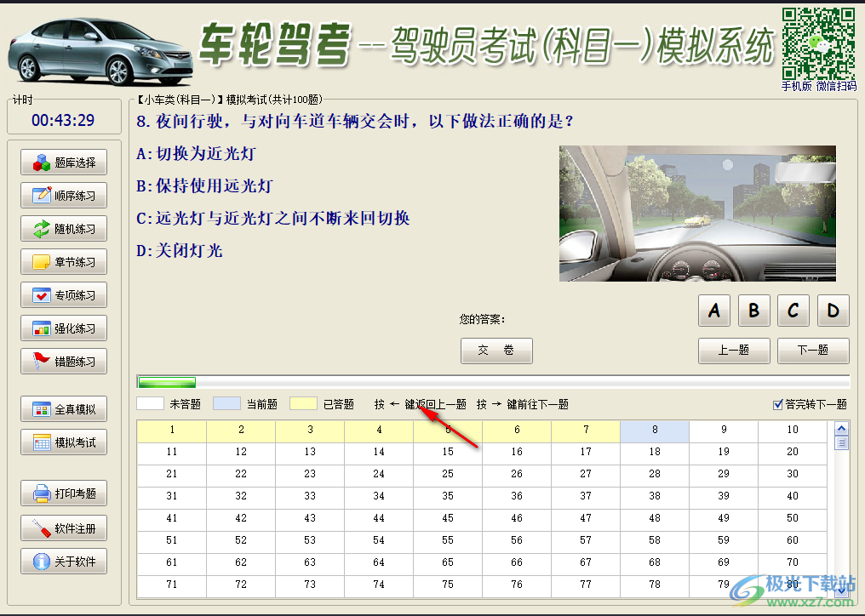865x616 pixels.
Task: Select option text 保持使用远光灯
Action: (214, 185)
